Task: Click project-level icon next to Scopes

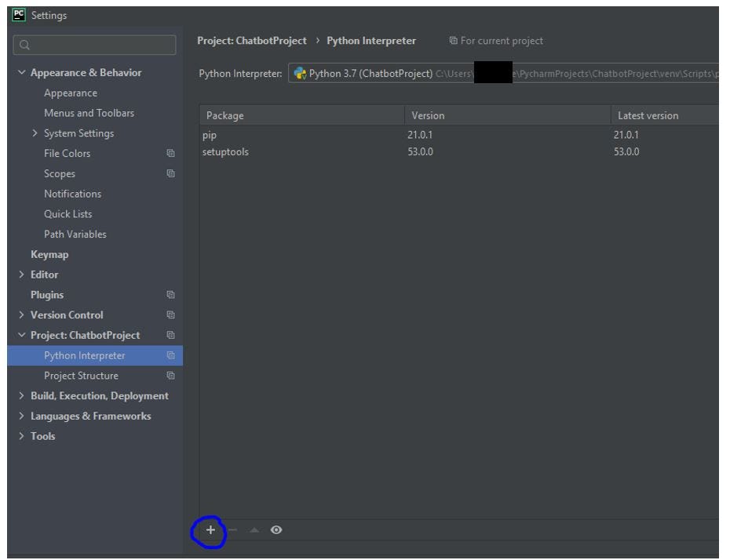Action: (x=171, y=173)
